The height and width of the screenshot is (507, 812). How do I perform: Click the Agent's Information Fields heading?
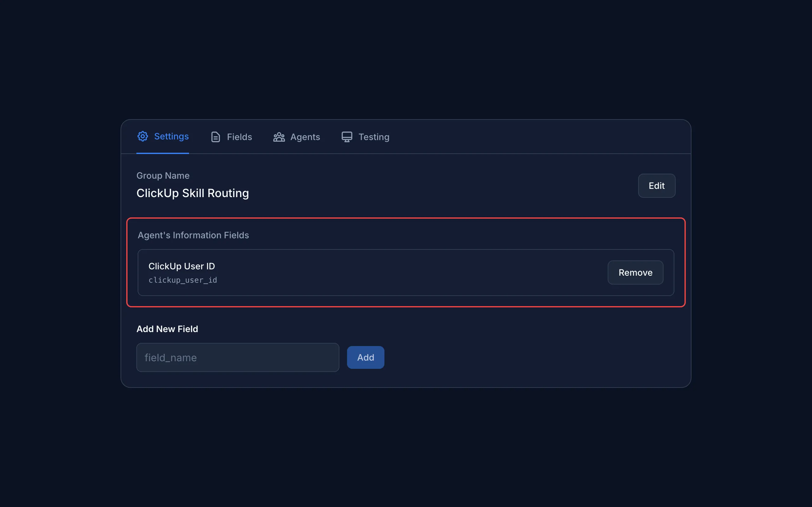[x=193, y=235]
